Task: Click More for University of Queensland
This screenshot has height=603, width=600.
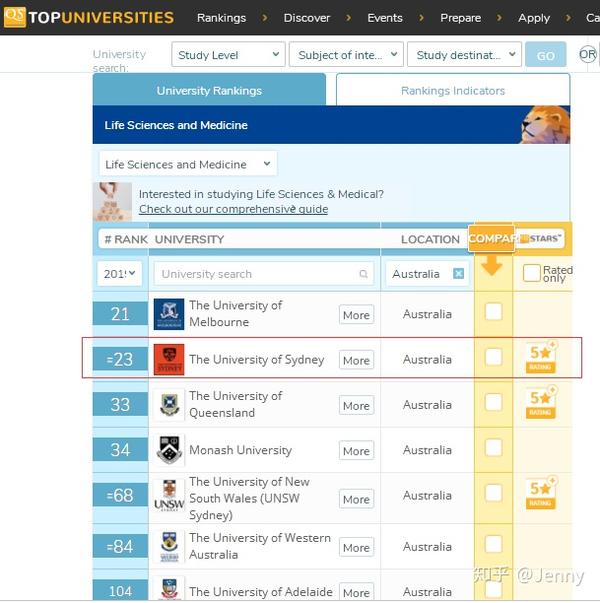Action: tap(356, 405)
